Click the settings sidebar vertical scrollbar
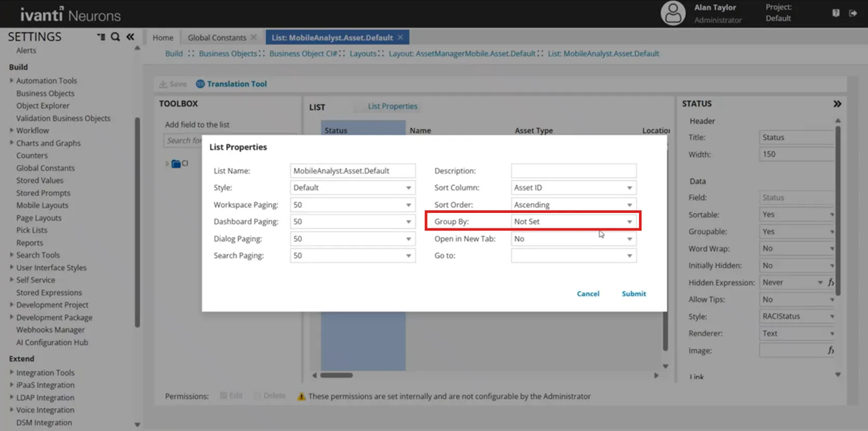Screen dimensions: 868x431 [137, 222]
